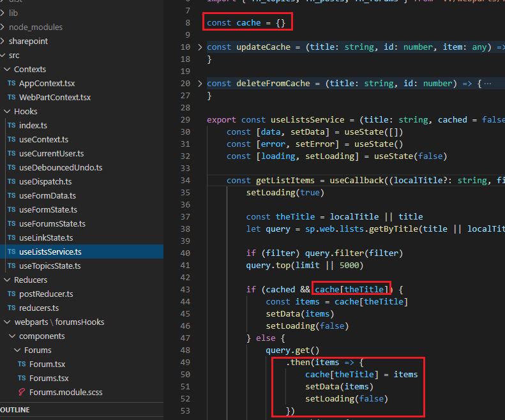The image size is (505, 420).
Task: Click the TS icon beside AppContext.tsx
Action: click(x=11, y=84)
